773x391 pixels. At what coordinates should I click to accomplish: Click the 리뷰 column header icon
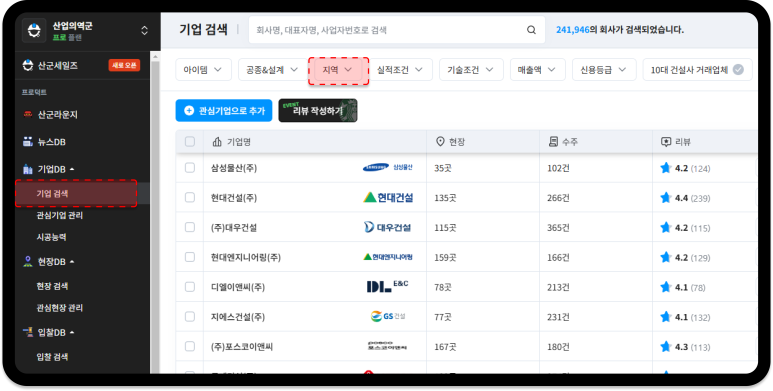coord(666,142)
